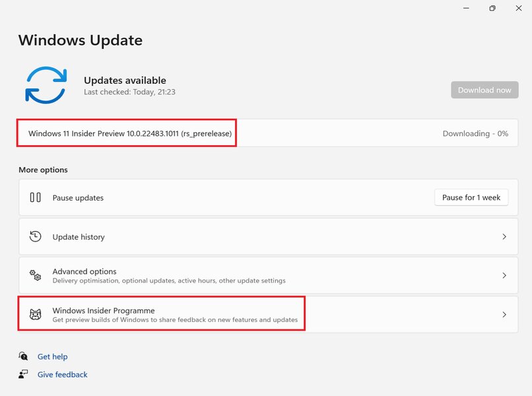Click the Download now button

click(x=484, y=90)
